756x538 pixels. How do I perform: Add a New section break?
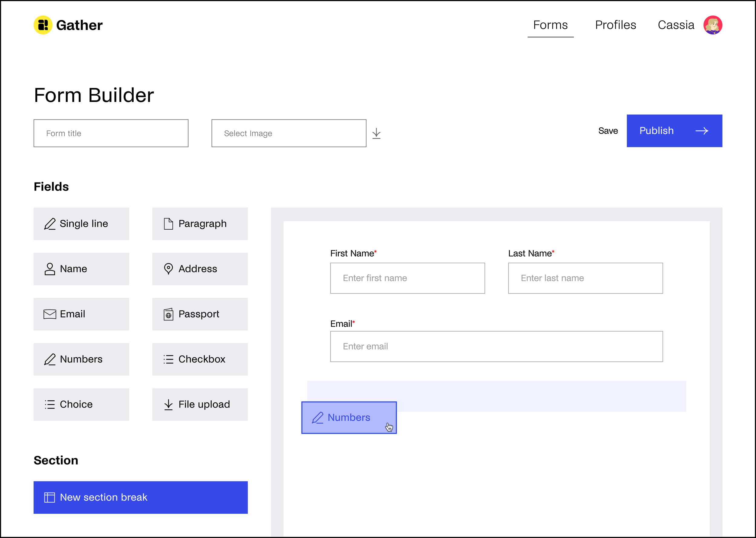point(140,497)
